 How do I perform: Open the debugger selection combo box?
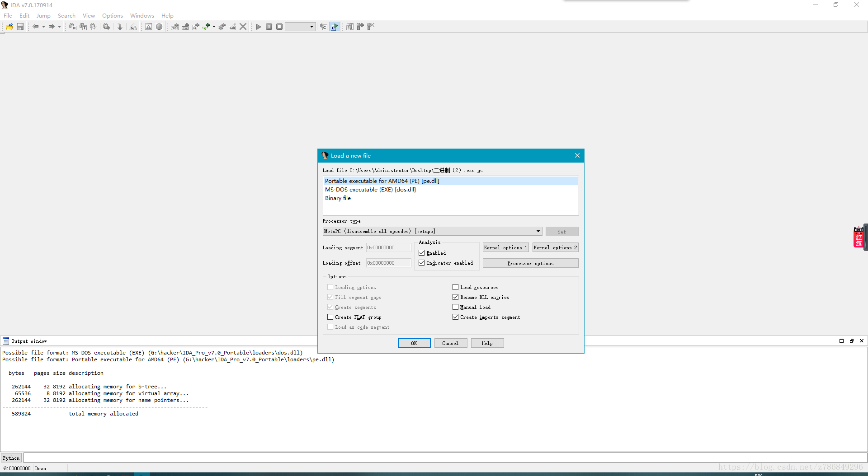pyautogui.click(x=300, y=27)
